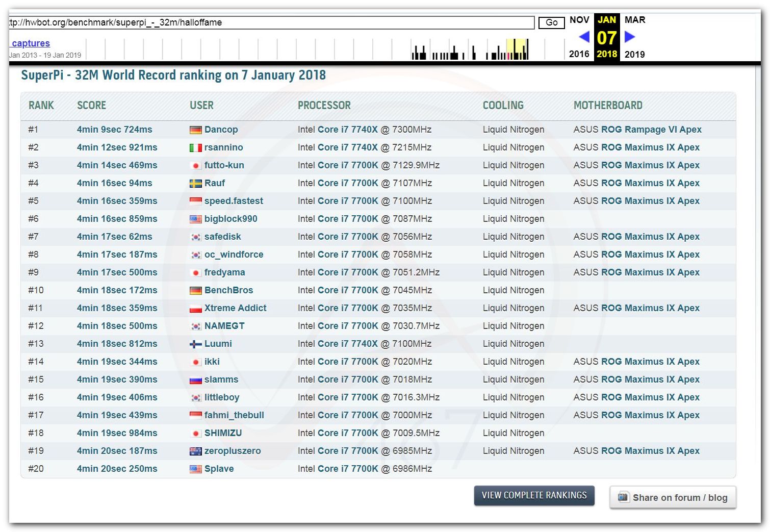Click Core i7 7700K in NAMEGT row
770x532 pixels.
pyautogui.click(x=348, y=326)
